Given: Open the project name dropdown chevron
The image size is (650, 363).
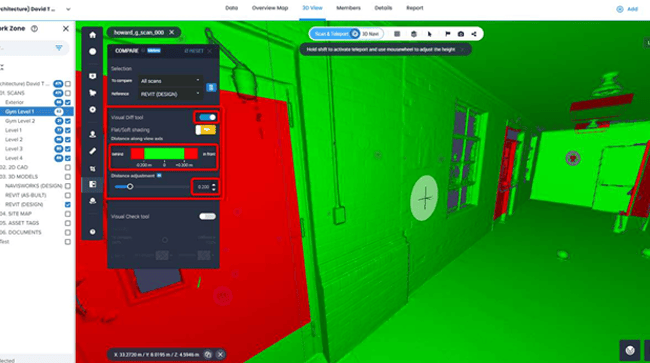Looking at the screenshot, I should pyautogui.click(x=68, y=9).
